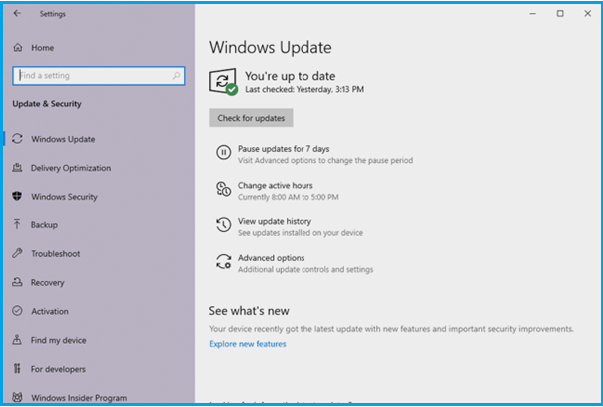
Task: Open Find my device settings
Action: coord(58,340)
